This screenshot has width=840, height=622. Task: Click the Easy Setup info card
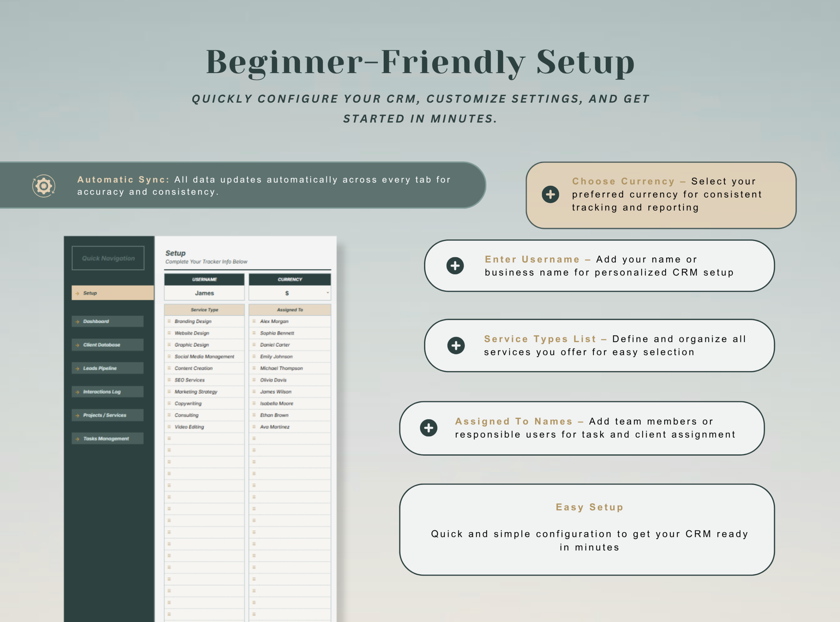click(587, 530)
